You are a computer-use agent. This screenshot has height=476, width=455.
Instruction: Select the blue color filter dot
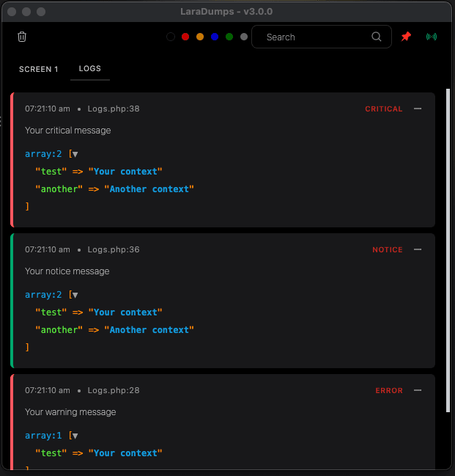[x=215, y=37]
